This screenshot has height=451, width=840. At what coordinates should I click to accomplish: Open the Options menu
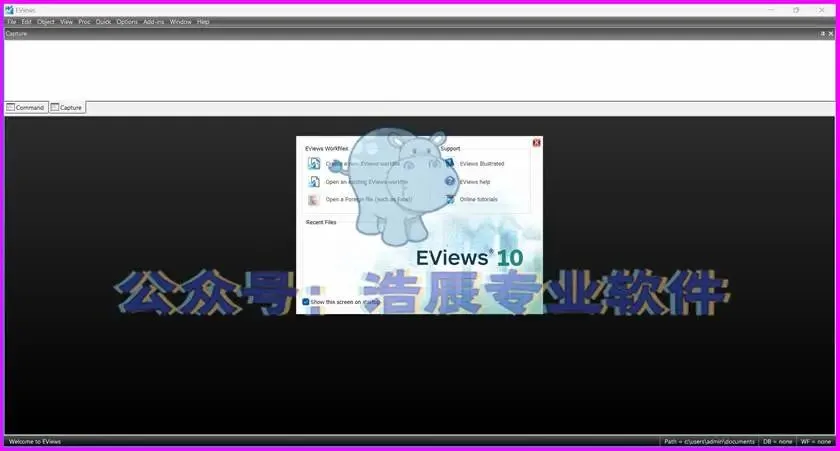click(x=127, y=22)
